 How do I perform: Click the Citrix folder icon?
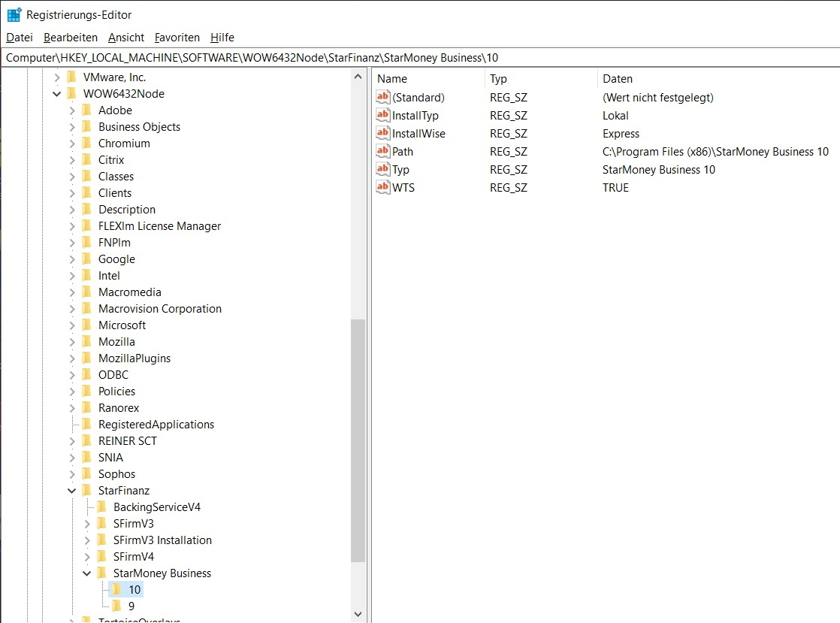(87, 160)
